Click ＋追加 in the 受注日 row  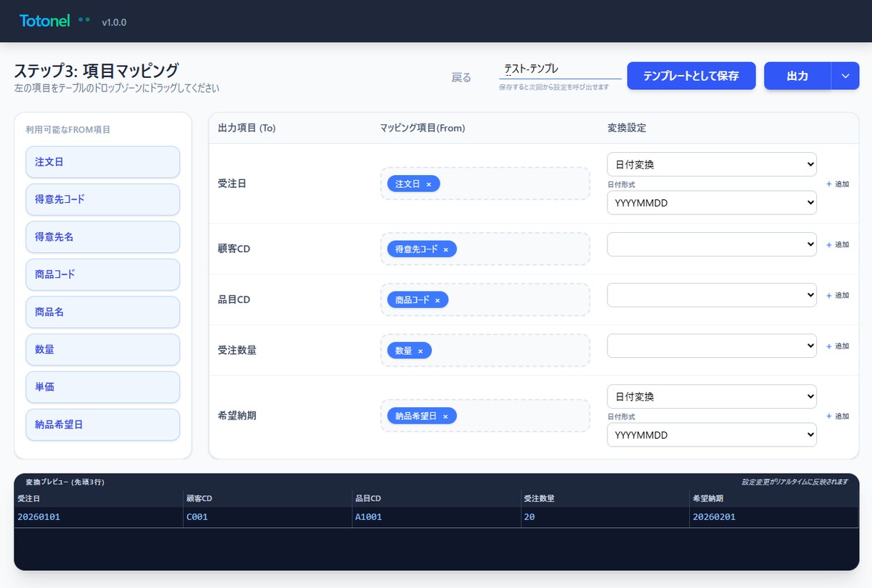click(838, 184)
